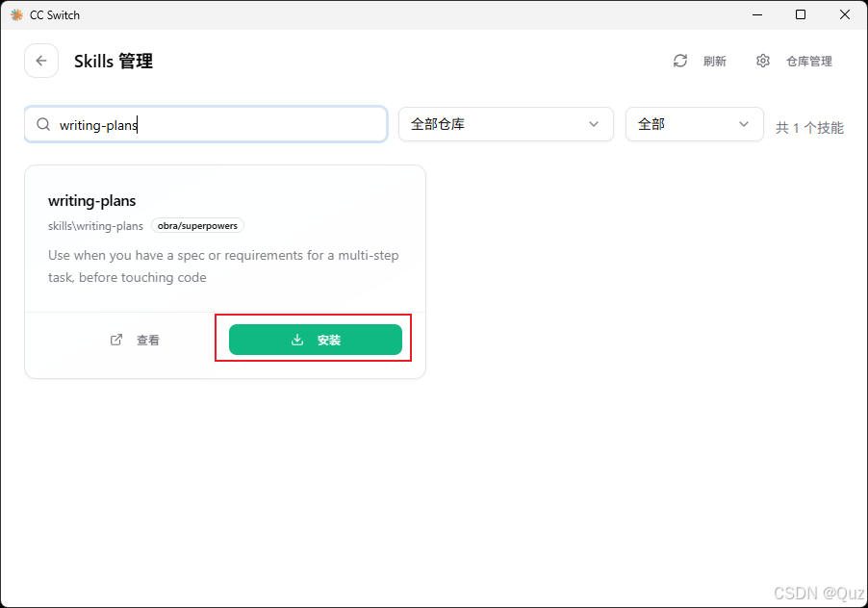
Task: Expand the chevron on the 全部仓库 selector
Action: click(594, 124)
